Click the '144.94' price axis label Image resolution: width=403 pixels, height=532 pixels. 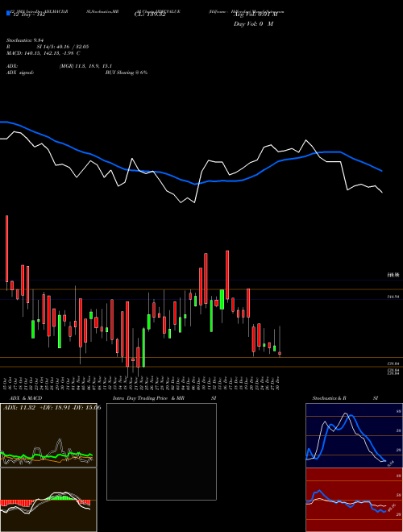coord(393,297)
